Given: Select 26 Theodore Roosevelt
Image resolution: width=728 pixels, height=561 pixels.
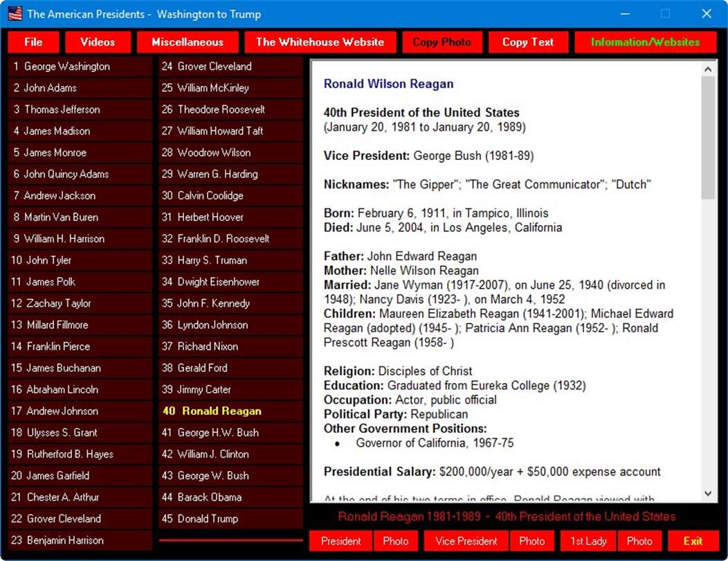Looking at the screenshot, I should click(x=230, y=109).
